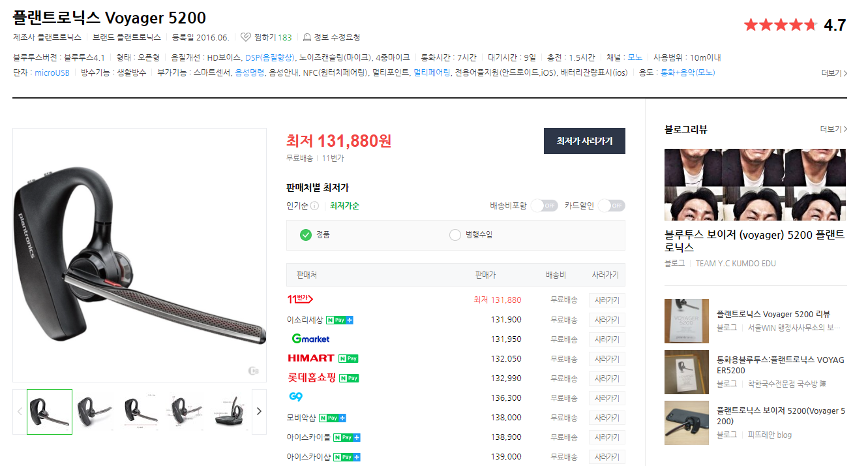
Task: Open blog post 플랜트로닉스 Voyager 5200 리뷰
Action: point(773,314)
